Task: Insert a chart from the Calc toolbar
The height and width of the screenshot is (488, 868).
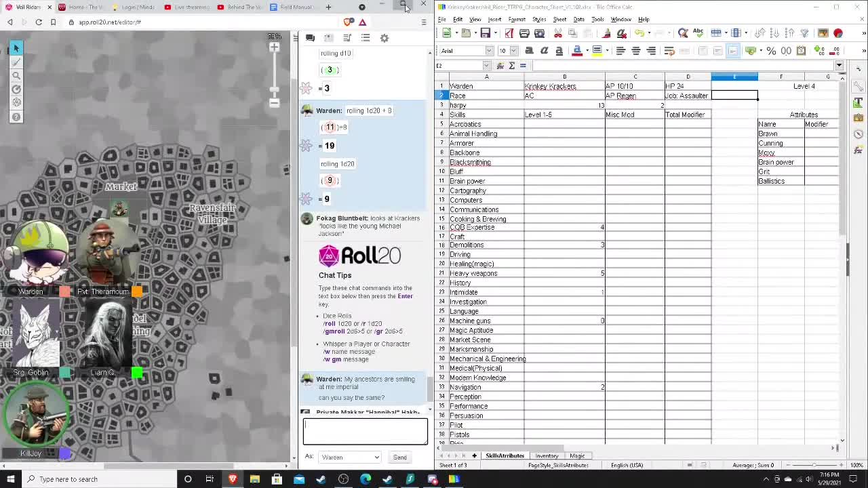Action: point(837,33)
